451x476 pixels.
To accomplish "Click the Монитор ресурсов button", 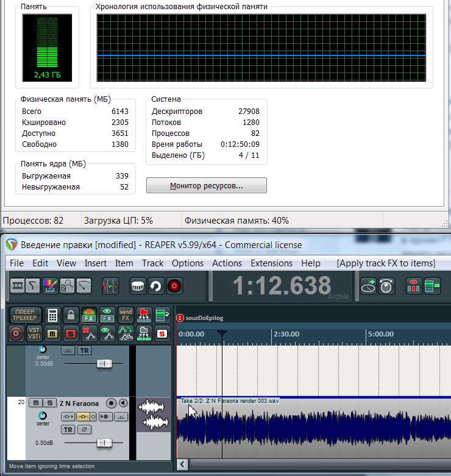I will [x=206, y=186].
